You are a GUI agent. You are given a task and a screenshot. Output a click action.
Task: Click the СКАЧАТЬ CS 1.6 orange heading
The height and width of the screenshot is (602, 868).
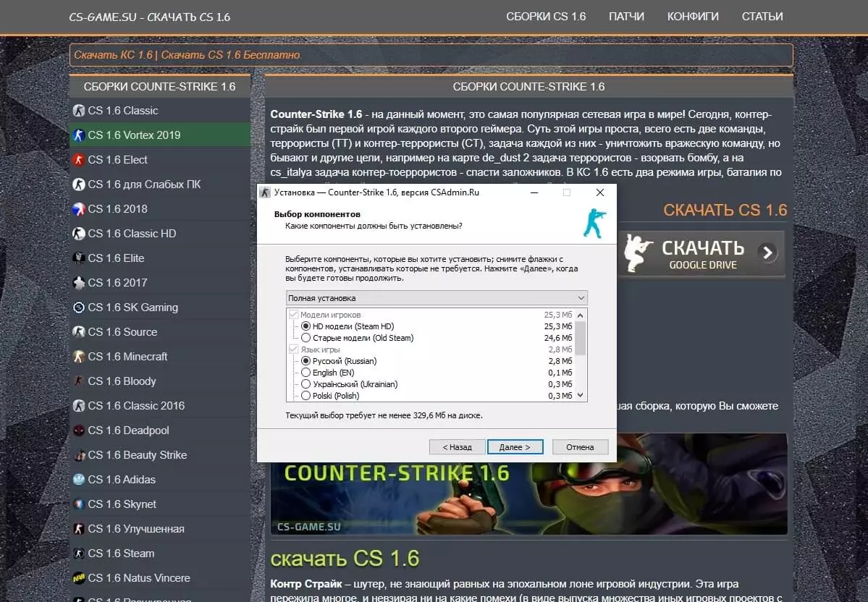pyautogui.click(x=725, y=211)
